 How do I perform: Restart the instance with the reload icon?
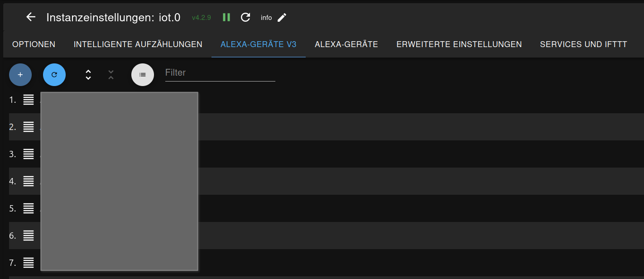[x=245, y=17]
